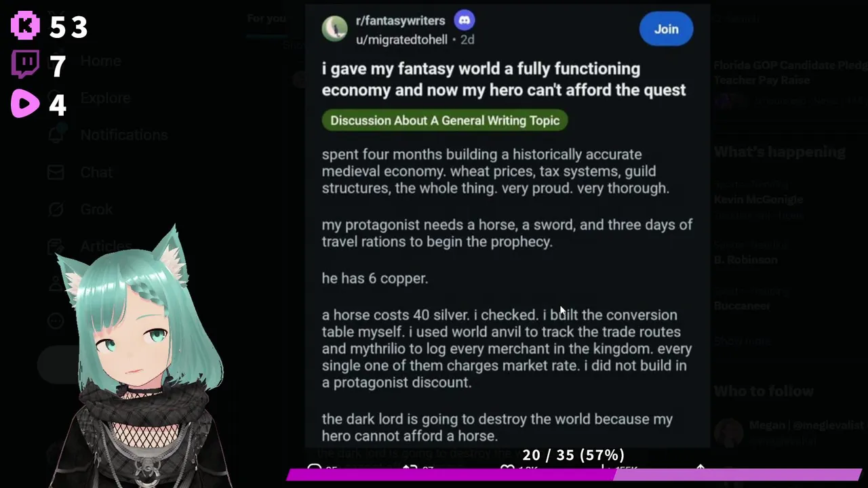The height and width of the screenshot is (488, 868).
Task: Open Articles in the sidebar
Action: [x=106, y=246]
